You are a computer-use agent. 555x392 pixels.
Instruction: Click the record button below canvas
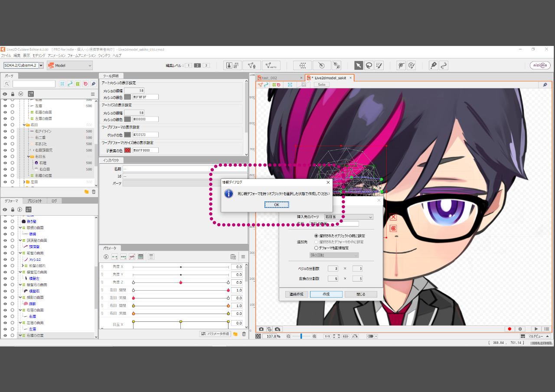pyautogui.click(x=509, y=329)
